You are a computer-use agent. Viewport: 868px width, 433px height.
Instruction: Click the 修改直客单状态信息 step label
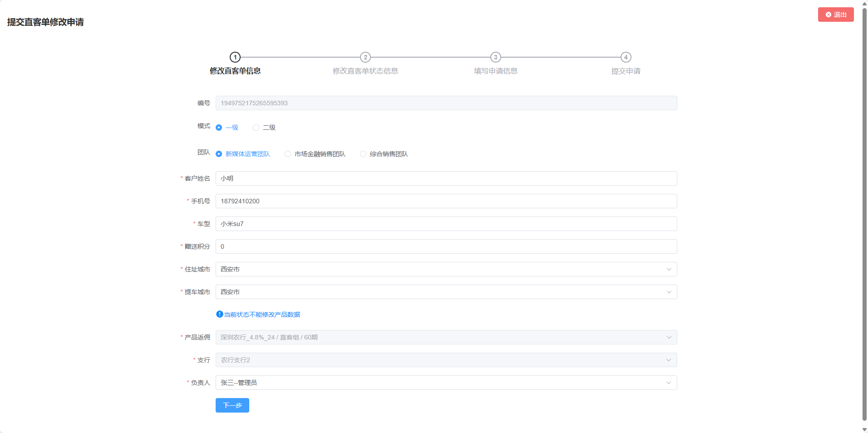click(x=365, y=71)
